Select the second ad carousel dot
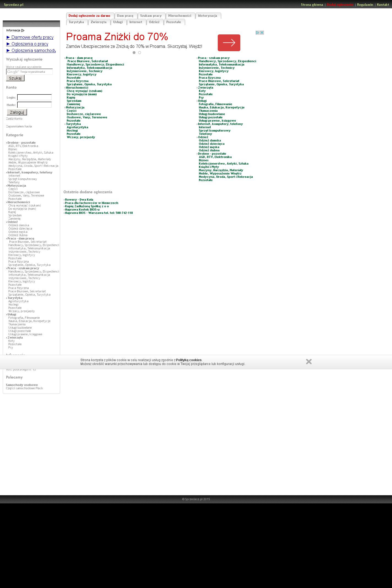 tap(140, 53)
